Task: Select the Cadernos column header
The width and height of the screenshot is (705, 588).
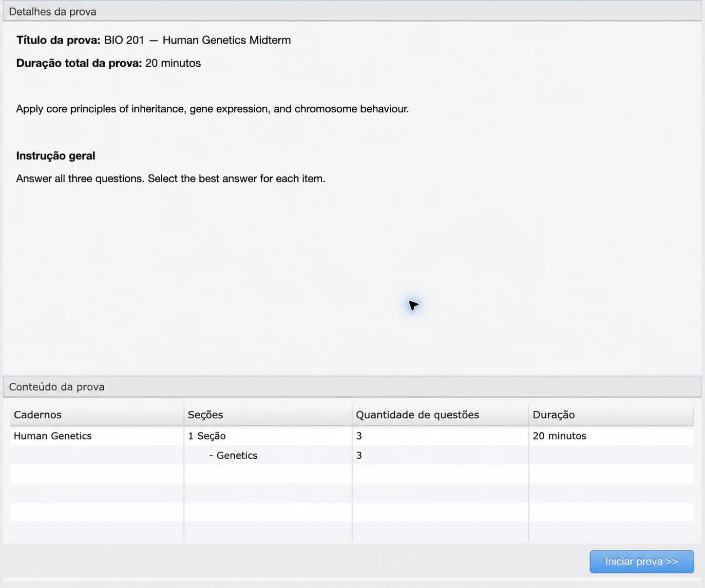Action: tap(97, 415)
